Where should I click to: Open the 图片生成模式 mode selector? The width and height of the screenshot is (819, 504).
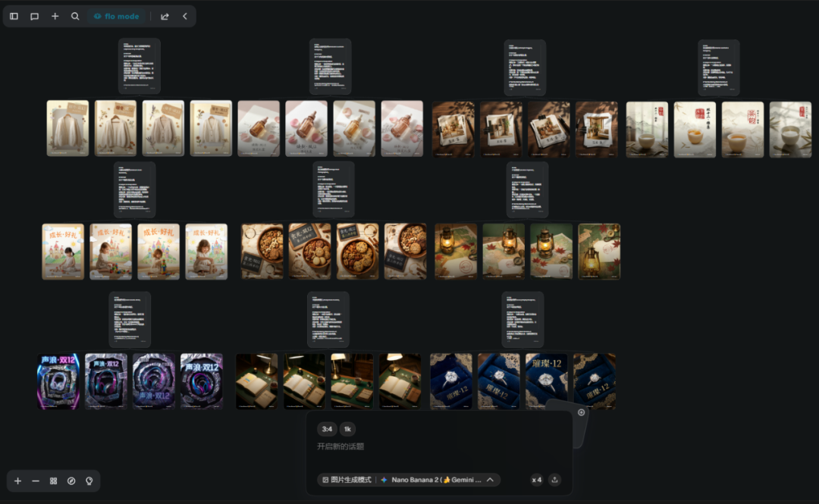(347, 480)
